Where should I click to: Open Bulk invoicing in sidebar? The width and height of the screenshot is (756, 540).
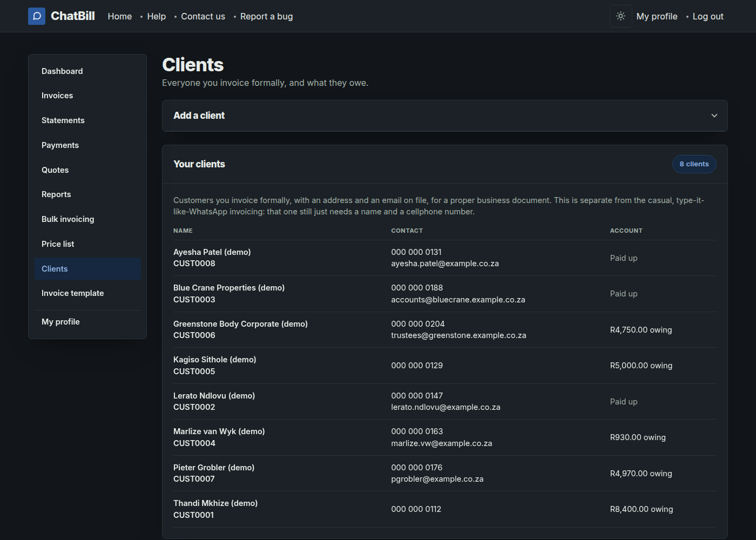(x=87, y=219)
